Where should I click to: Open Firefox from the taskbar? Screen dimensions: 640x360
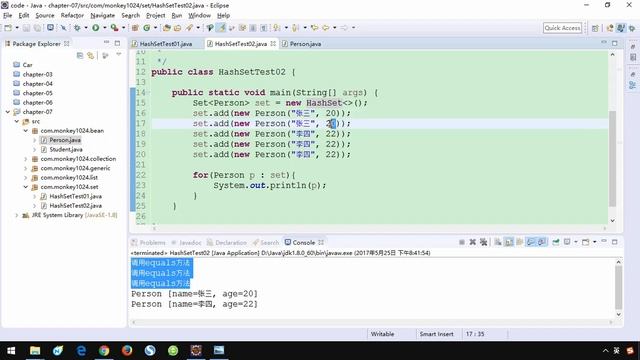pyautogui.click(x=127, y=351)
